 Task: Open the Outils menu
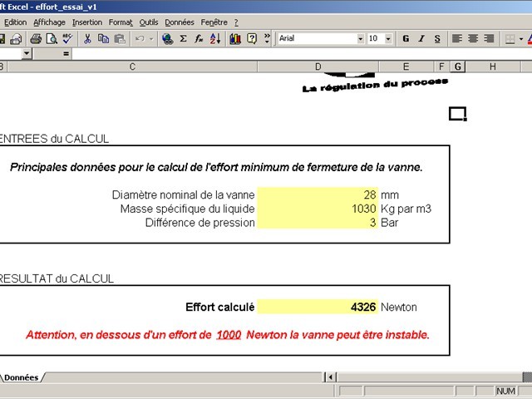149,22
